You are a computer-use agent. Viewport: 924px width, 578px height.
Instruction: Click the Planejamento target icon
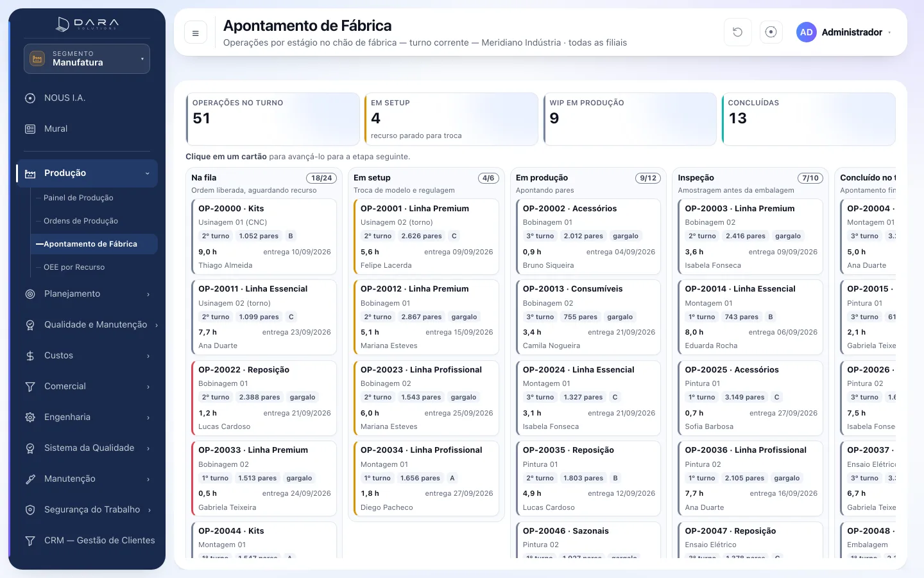tap(30, 294)
